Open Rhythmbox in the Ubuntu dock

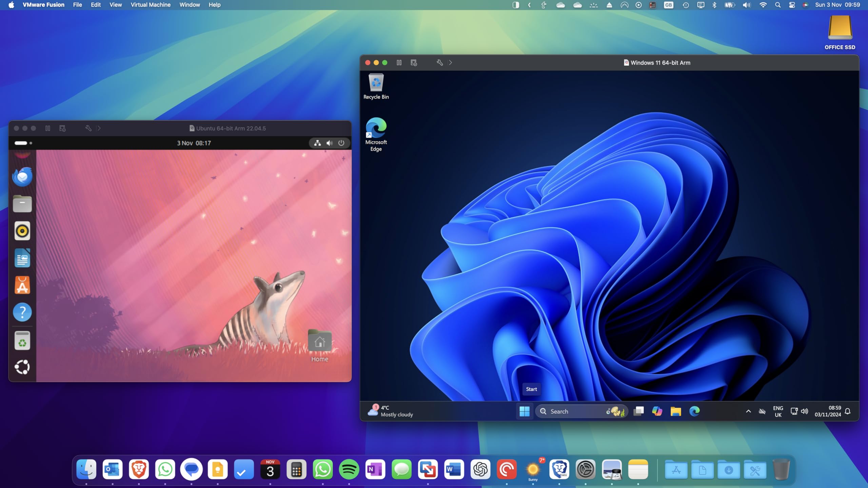pos(22,231)
